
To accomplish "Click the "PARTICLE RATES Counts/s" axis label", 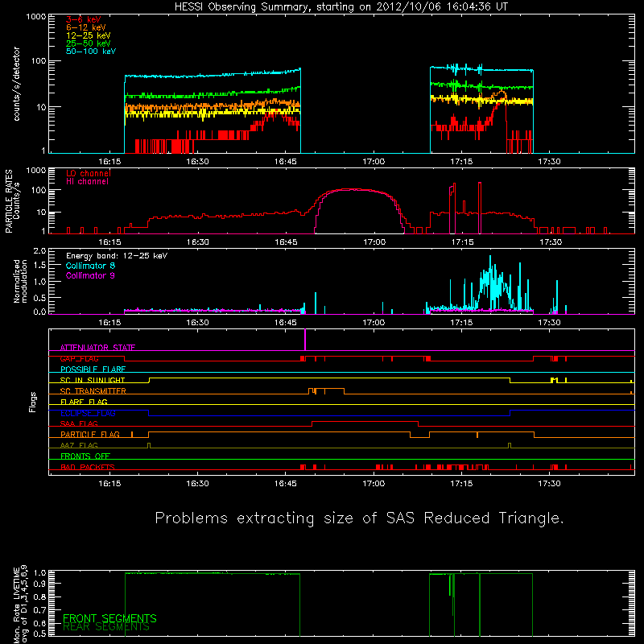I will [12, 201].
